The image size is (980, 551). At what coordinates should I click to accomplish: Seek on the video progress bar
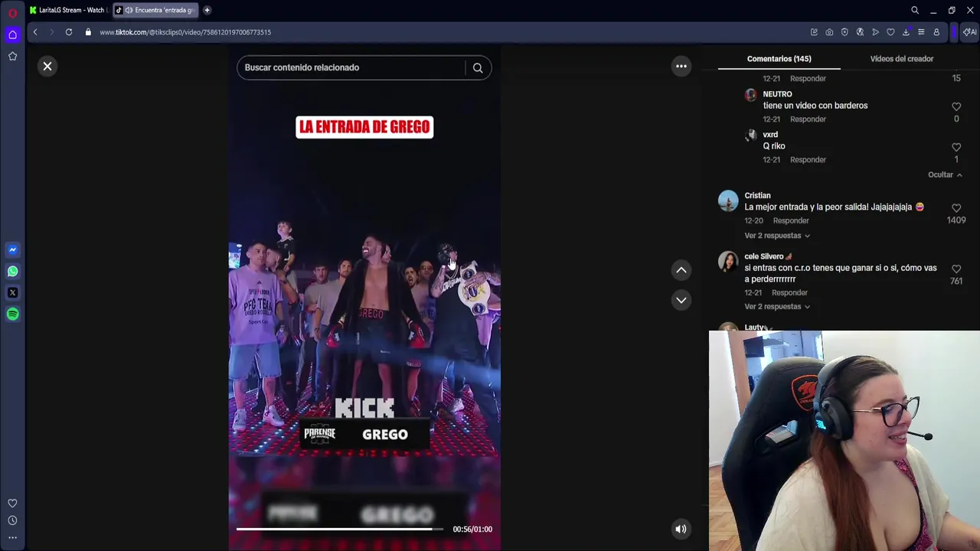[x=339, y=529]
